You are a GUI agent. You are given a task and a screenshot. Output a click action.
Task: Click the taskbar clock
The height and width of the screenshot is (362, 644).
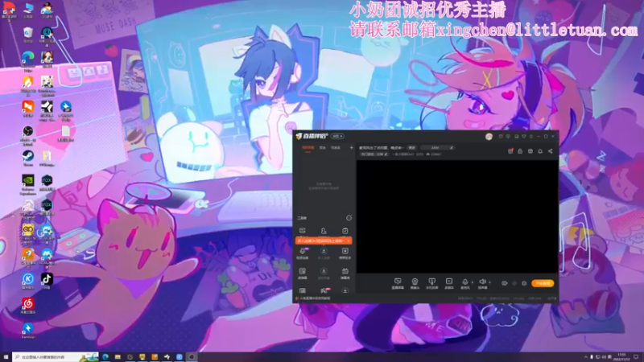[x=621, y=357]
